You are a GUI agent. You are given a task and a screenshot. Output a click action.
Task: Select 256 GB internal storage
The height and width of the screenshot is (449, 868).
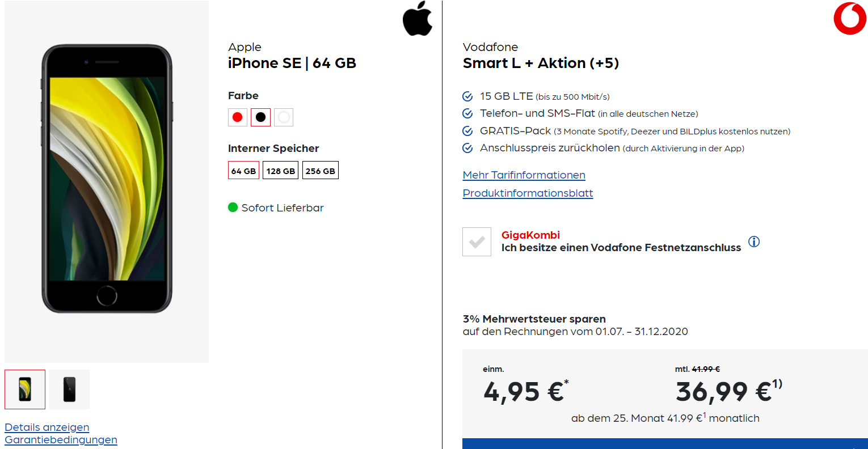pyautogui.click(x=321, y=171)
